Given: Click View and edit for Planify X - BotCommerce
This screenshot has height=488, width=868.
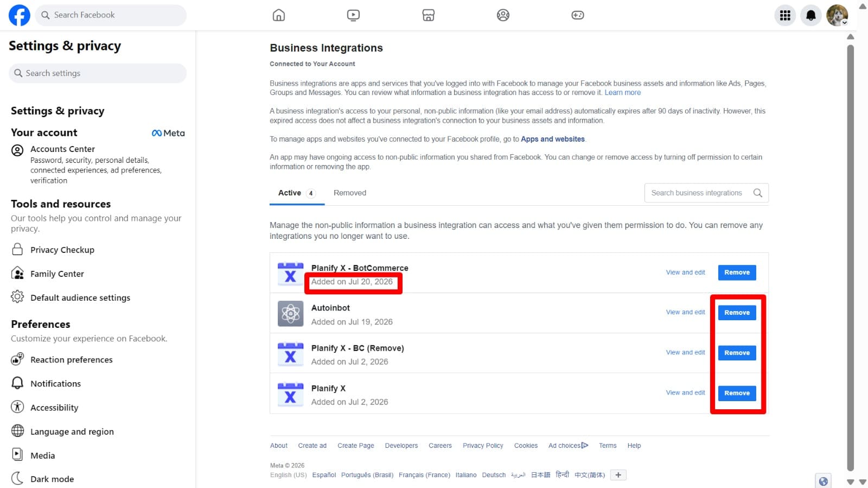Looking at the screenshot, I should (x=686, y=272).
